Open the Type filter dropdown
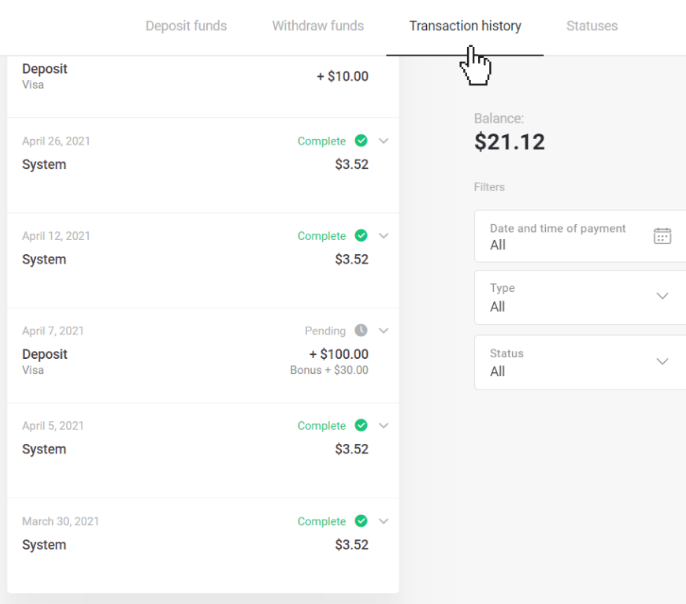The width and height of the screenshot is (686, 604). (x=580, y=297)
